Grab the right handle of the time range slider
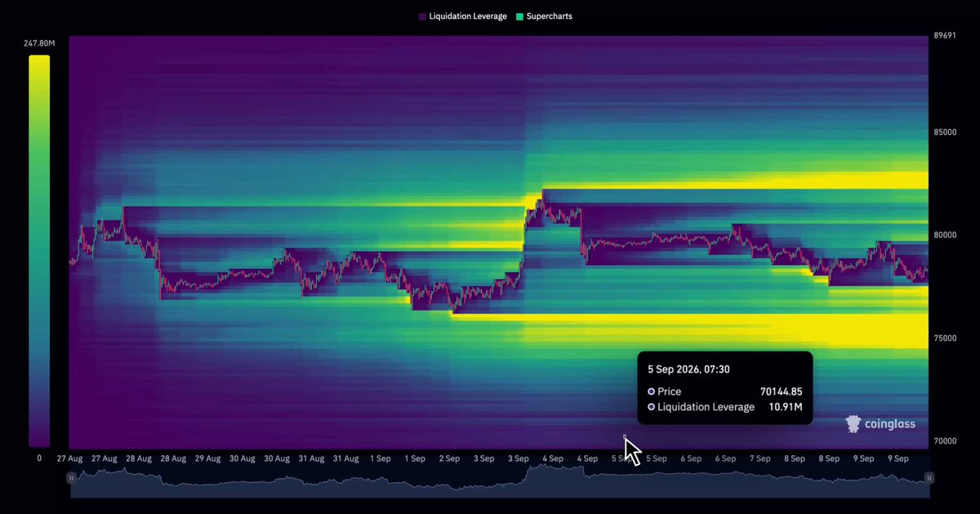This screenshot has width=980, height=514. tap(929, 477)
